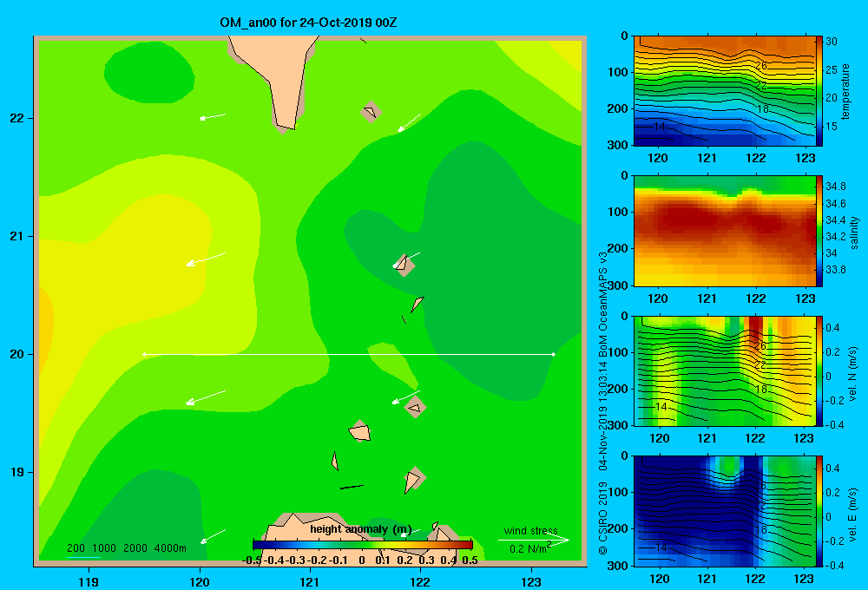Click the wind arrow near 19.6N 120E
This screenshot has width=868, height=590.
[x=206, y=397]
